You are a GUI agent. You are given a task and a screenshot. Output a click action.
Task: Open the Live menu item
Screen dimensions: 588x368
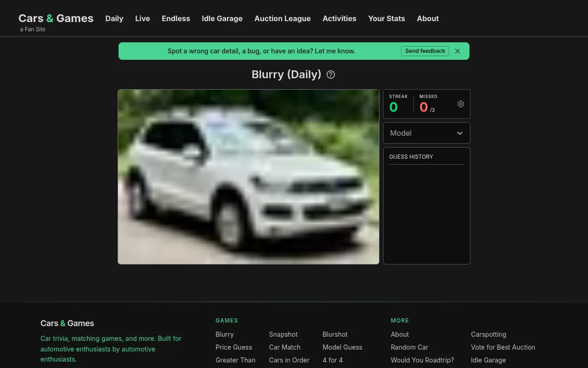point(142,18)
